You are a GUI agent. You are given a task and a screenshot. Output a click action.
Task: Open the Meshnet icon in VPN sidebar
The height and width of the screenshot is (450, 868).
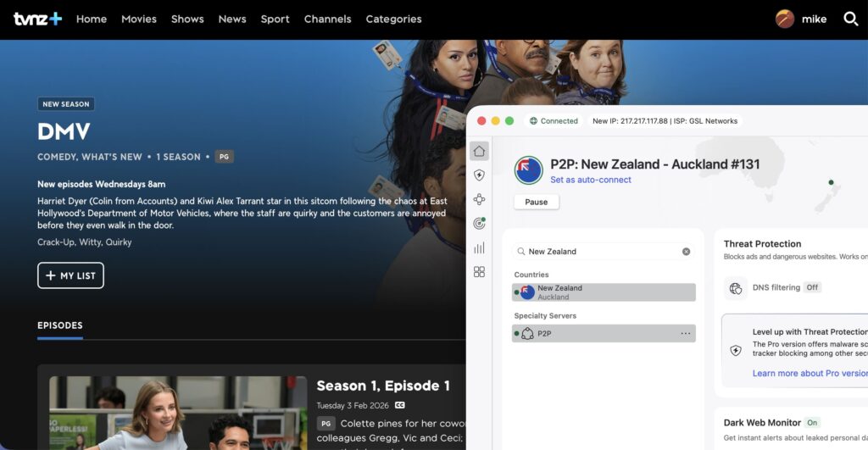480,199
